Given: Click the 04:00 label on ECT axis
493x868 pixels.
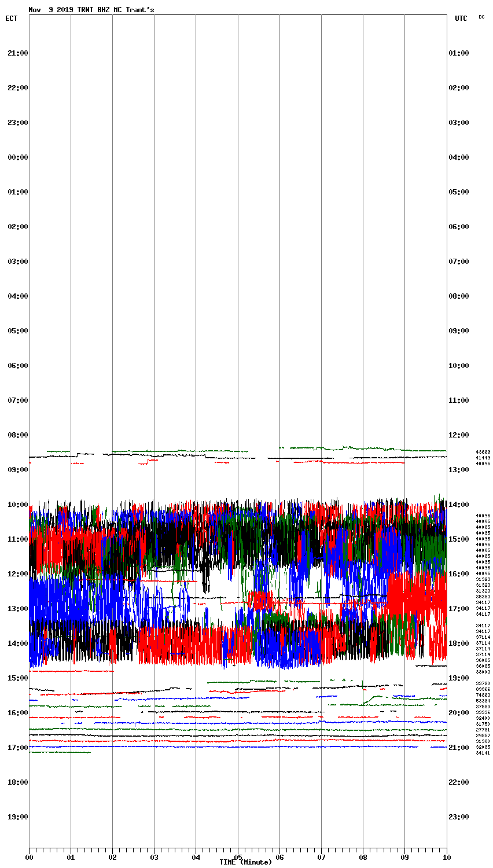Looking at the screenshot, I should tap(18, 296).
